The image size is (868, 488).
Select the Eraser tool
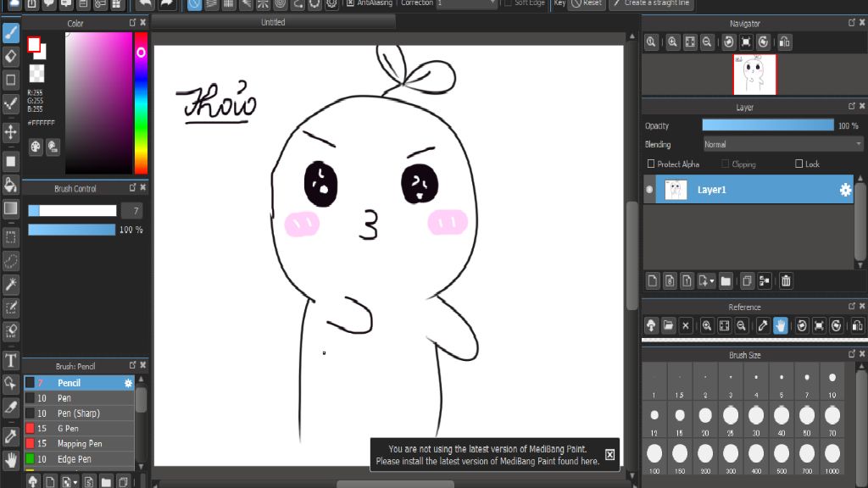click(10, 57)
